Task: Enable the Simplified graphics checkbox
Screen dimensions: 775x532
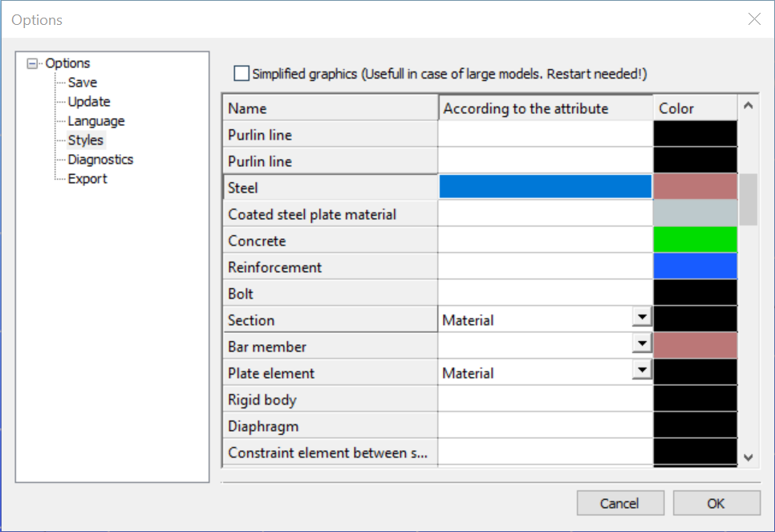Action: click(241, 74)
